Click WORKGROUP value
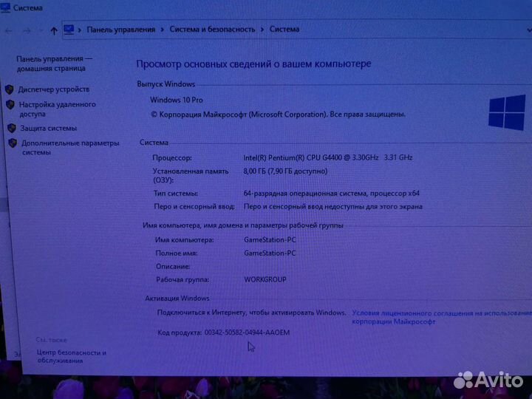Screen dimensions: 532x399 265,279
